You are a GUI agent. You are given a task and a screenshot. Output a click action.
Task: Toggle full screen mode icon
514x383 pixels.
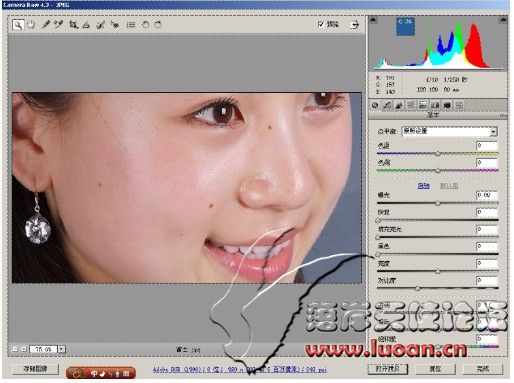pos(355,25)
